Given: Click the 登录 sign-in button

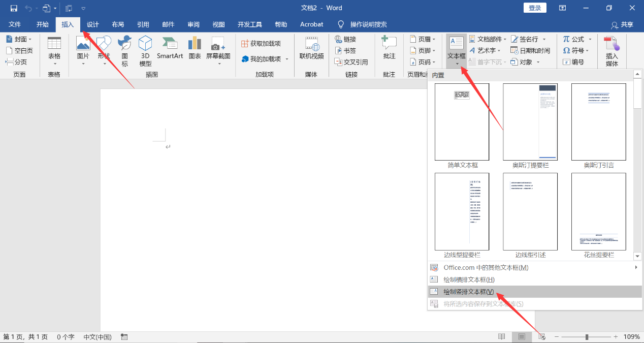Looking at the screenshot, I should pos(534,8).
